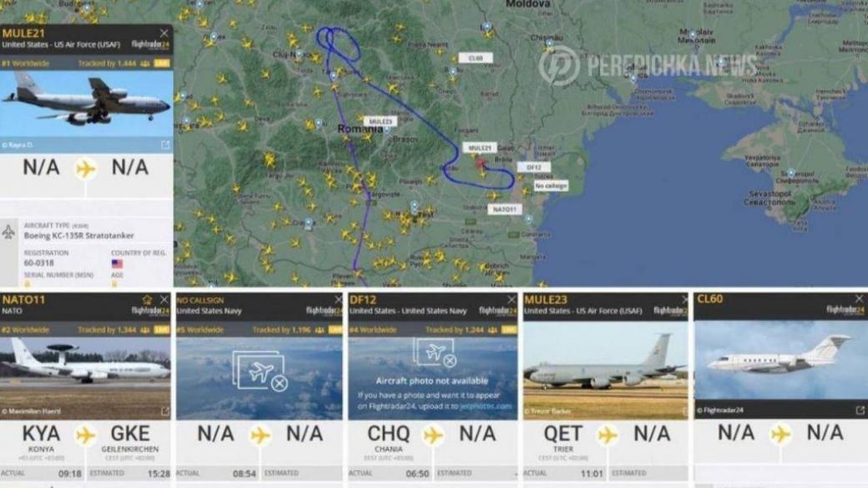
Task: Close the DF12 flight card
Action: (512, 299)
